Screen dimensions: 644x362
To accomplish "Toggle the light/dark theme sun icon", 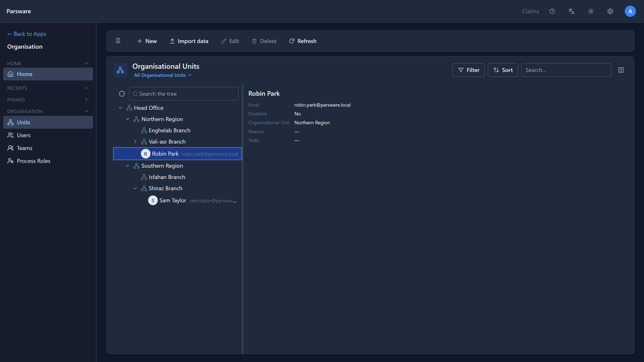I will coord(591,11).
